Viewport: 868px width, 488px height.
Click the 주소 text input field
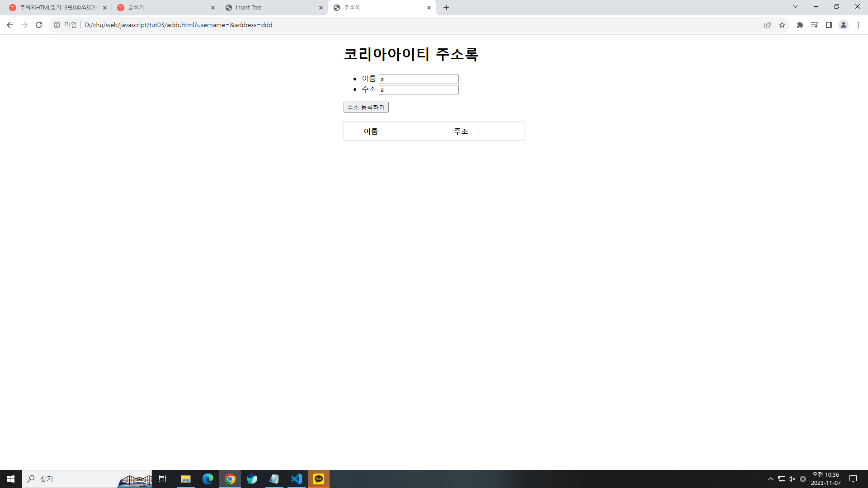click(x=419, y=89)
